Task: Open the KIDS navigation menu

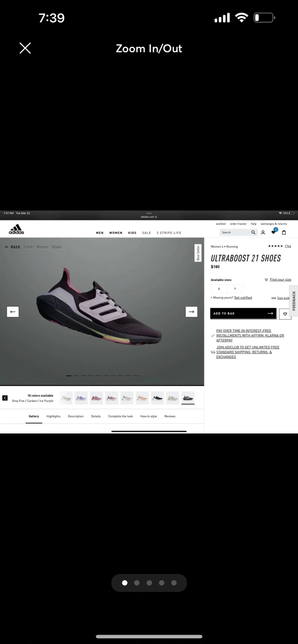Action: coord(132,233)
